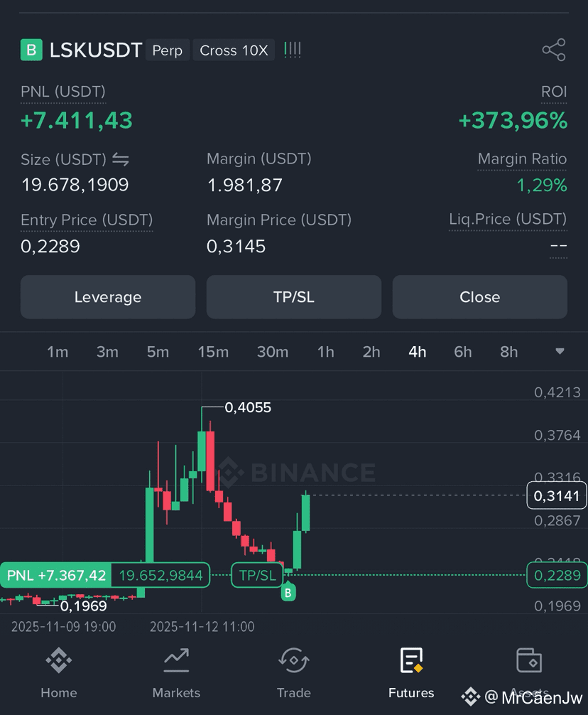Tap the Margin Price value 0,3145
588x715 pixels.
[x=236, y=246]
